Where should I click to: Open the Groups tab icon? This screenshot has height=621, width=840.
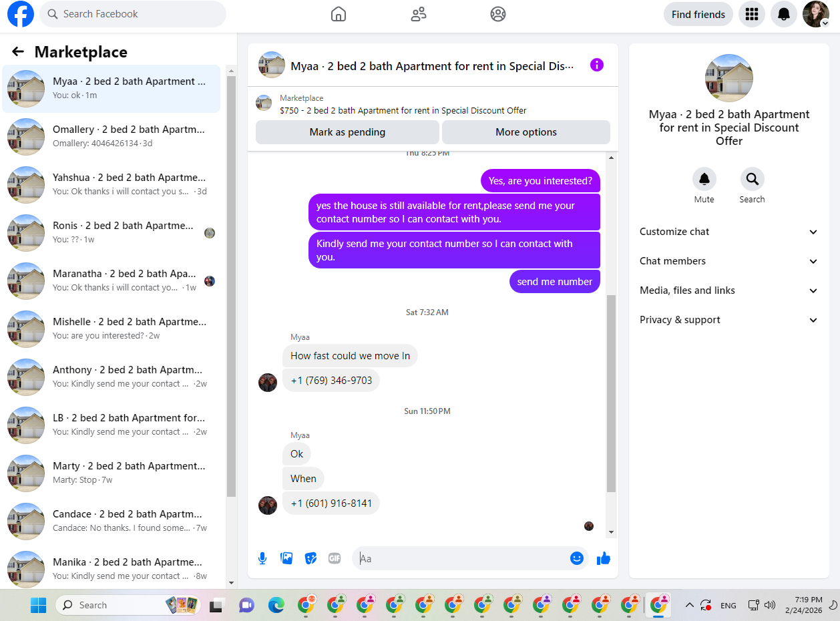(x=498, y=14)
